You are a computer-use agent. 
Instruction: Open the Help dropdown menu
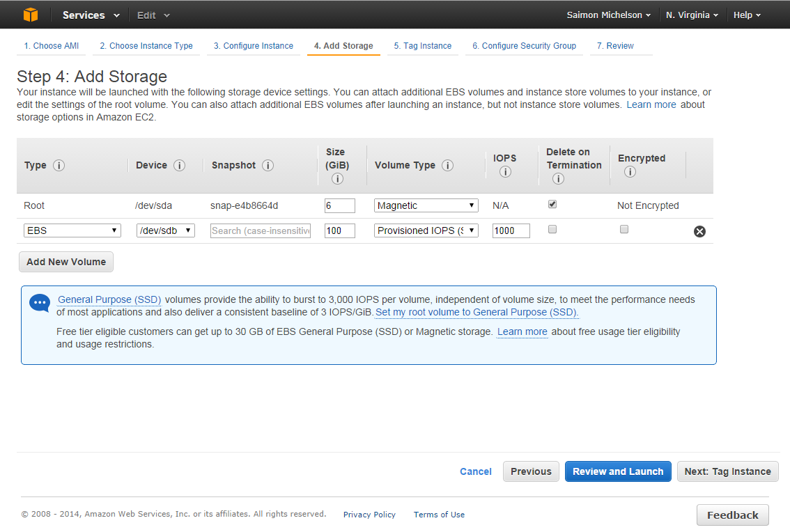point(747,15)
